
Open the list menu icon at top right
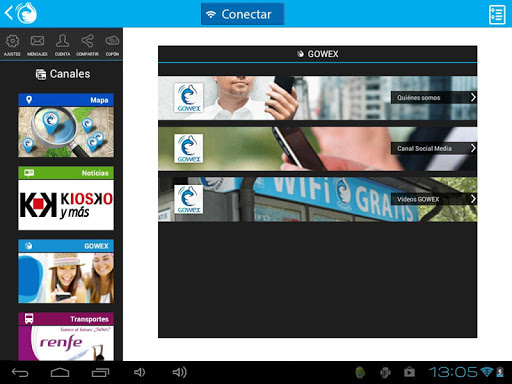[x=497, y=15]
